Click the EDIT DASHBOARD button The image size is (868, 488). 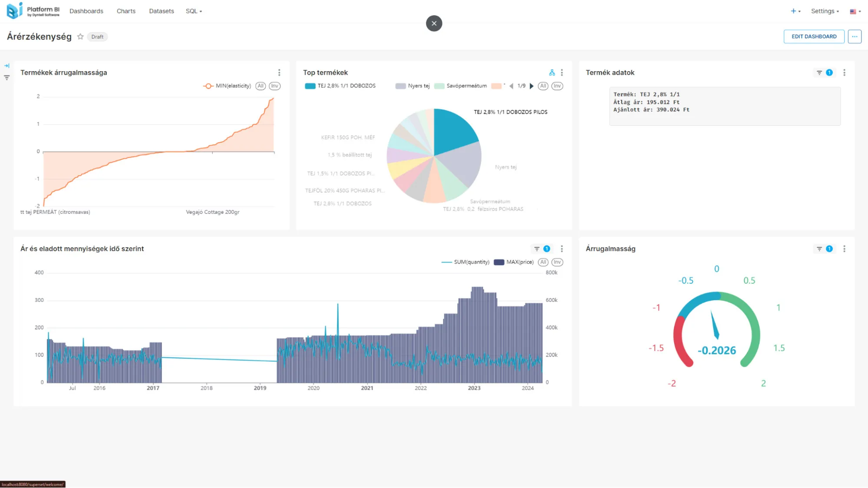coord(814,36)
